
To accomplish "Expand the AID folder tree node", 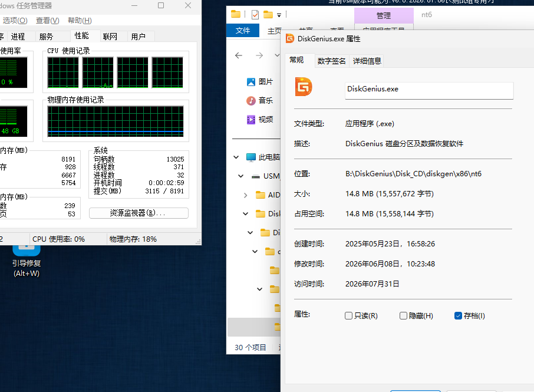I will click(246, 195).
